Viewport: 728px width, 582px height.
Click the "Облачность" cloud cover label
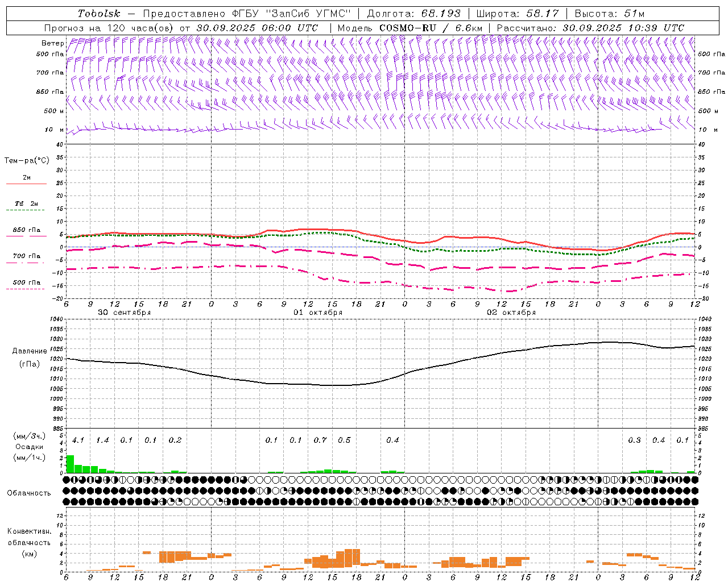[x=29, y=493]
